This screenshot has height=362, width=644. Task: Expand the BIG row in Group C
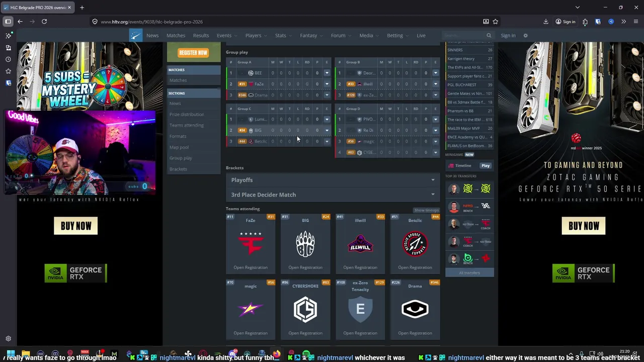[327, 130]
